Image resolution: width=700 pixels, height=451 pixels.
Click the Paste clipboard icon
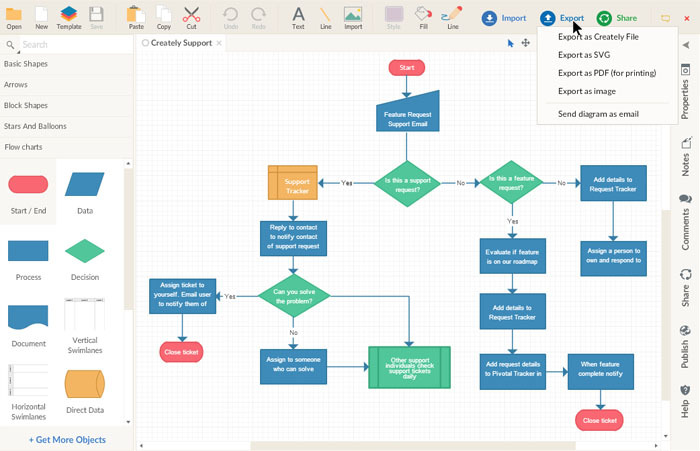click(138, 15)
